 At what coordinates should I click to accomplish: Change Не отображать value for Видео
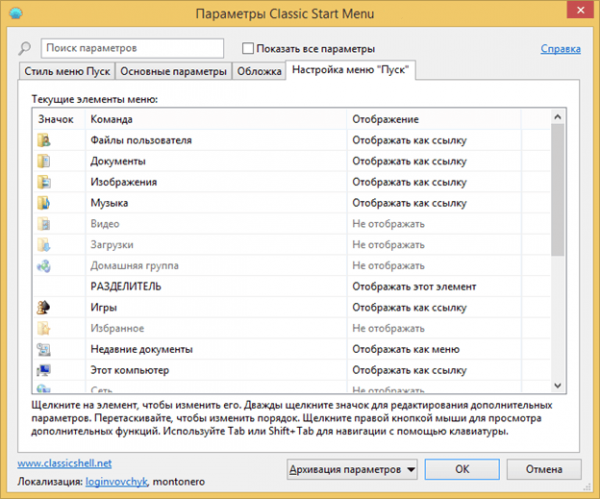click(388, 224)
